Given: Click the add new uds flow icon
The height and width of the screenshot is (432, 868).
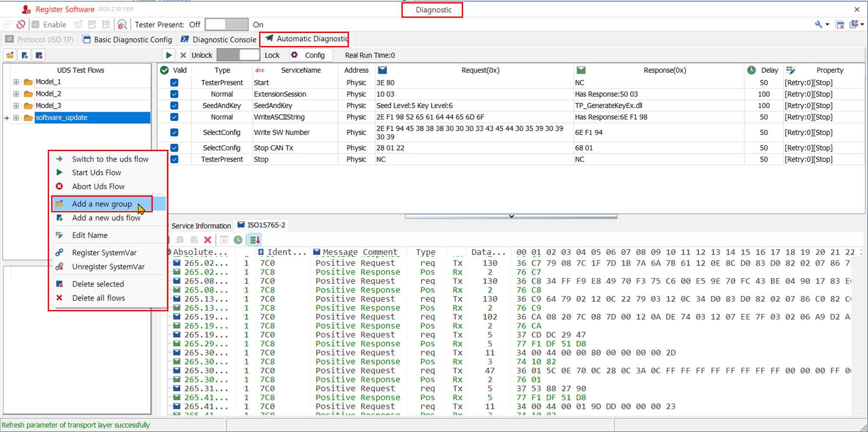Looking at the screenshot, I should tap(25, 55).
